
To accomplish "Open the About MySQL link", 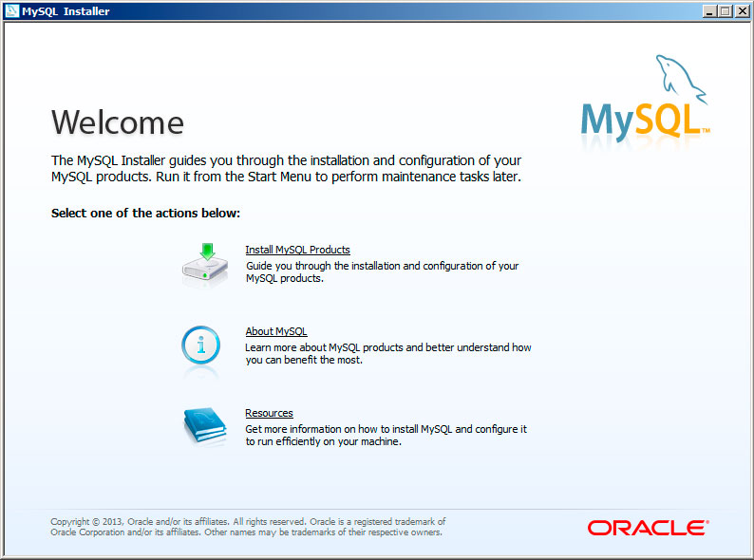I will [276, 331].
